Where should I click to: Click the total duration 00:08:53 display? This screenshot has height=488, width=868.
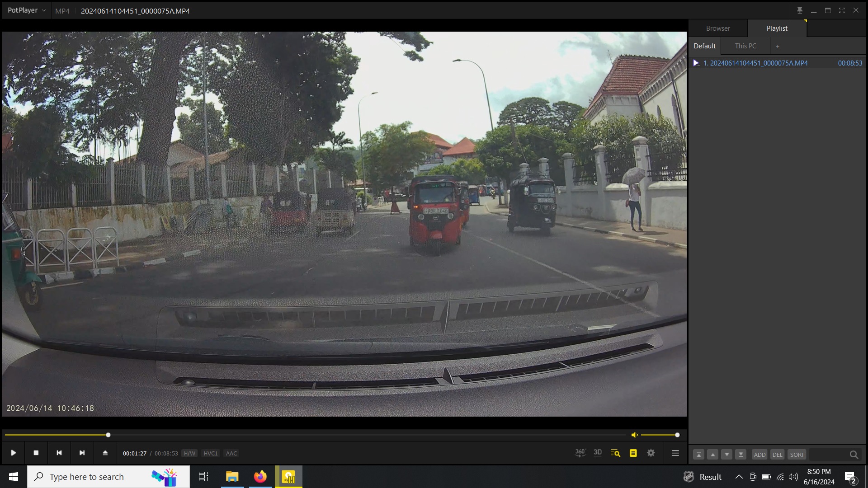pyautogui.click(x=166, y=453)
